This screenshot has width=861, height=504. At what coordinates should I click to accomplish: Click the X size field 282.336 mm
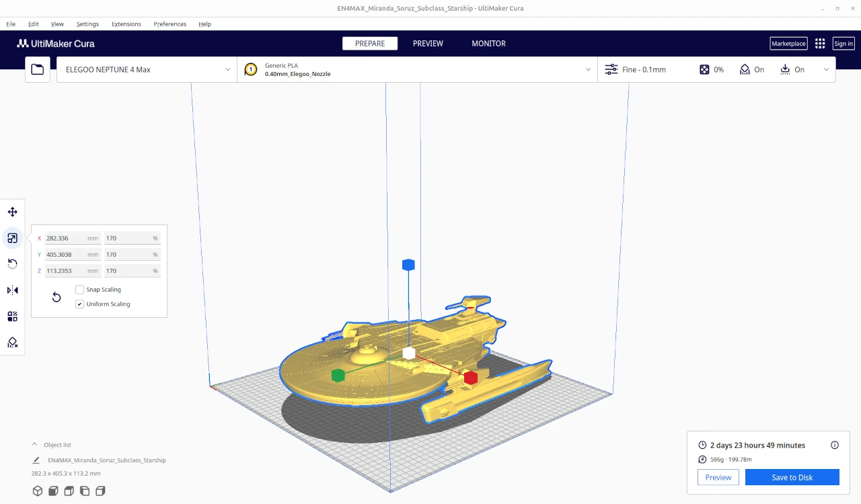coord(73,238)
